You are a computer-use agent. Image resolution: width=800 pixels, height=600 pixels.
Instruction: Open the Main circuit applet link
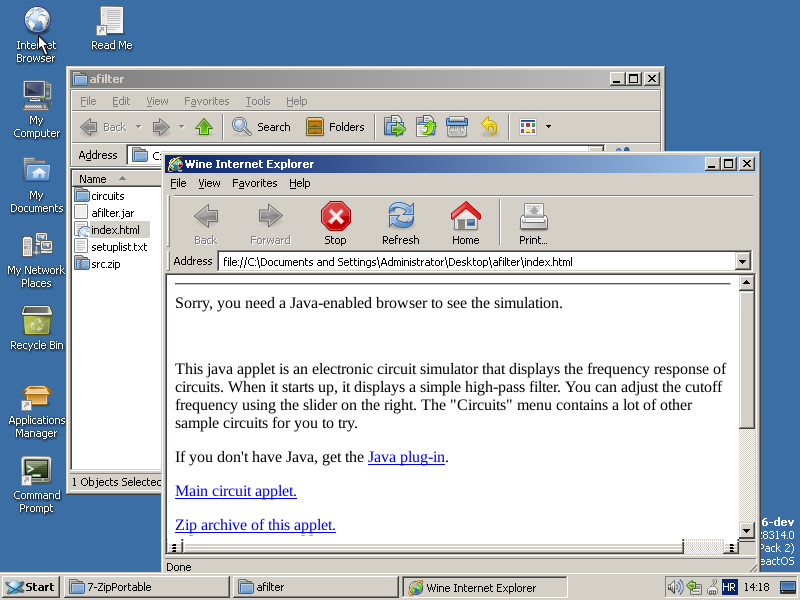(236, 491)
